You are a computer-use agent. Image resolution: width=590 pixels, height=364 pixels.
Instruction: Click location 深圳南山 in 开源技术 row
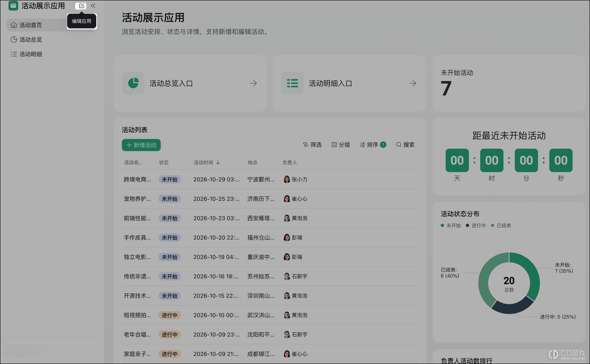261,296
